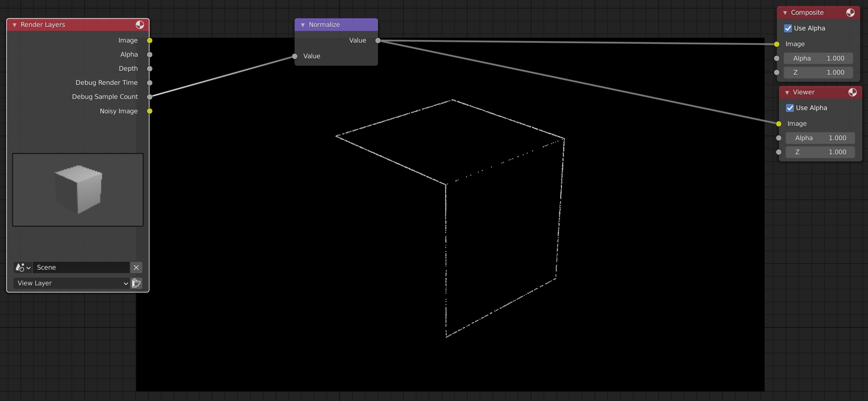
Task: Disable Use Alpha on the Composite node
Action: pos(788,28)
